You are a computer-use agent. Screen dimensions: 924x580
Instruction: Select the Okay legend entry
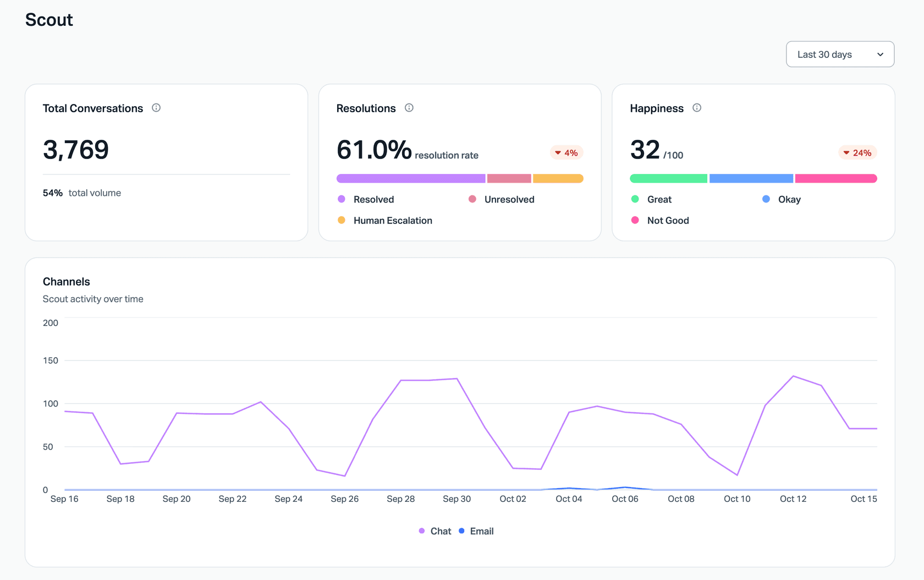[x=781, y=199]
